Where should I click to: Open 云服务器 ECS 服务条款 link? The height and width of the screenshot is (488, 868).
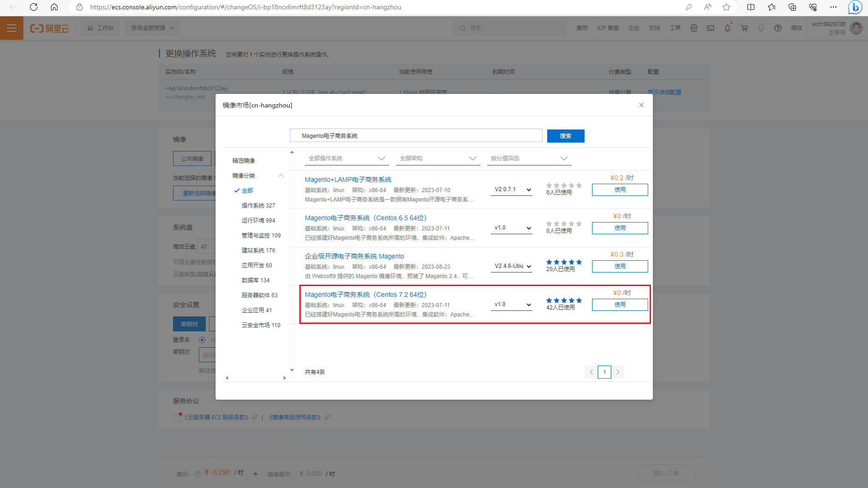click(x=216, y=417)
